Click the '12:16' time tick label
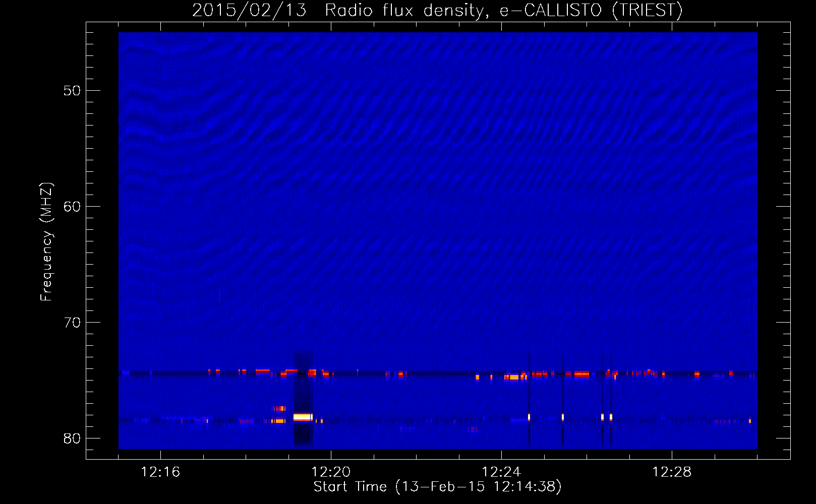 [x=160, y=472]
